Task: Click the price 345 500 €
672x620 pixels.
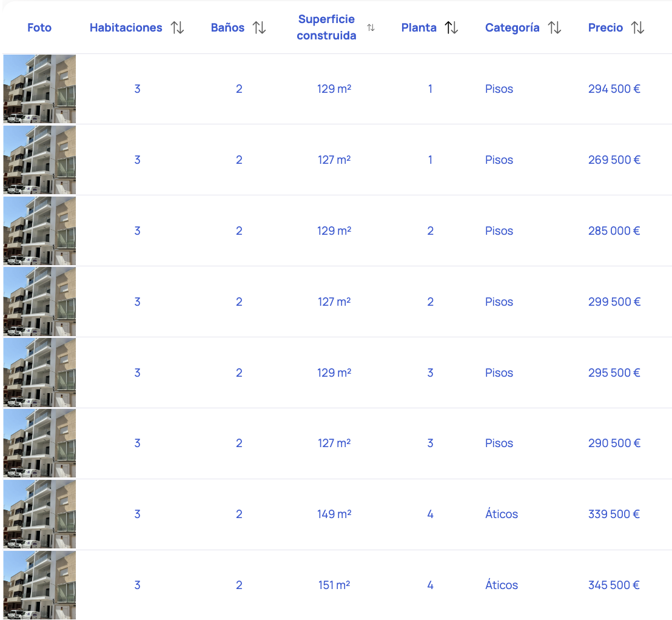Action: pos(614,585)
